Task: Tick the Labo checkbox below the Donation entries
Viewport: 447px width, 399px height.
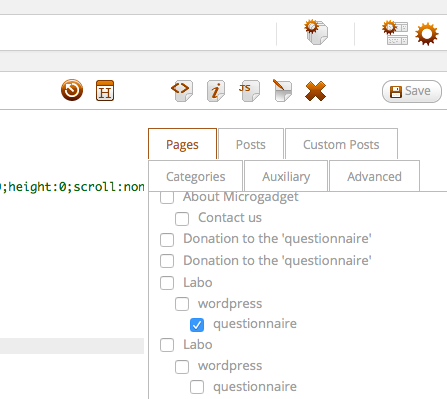Action: [167, 283]
